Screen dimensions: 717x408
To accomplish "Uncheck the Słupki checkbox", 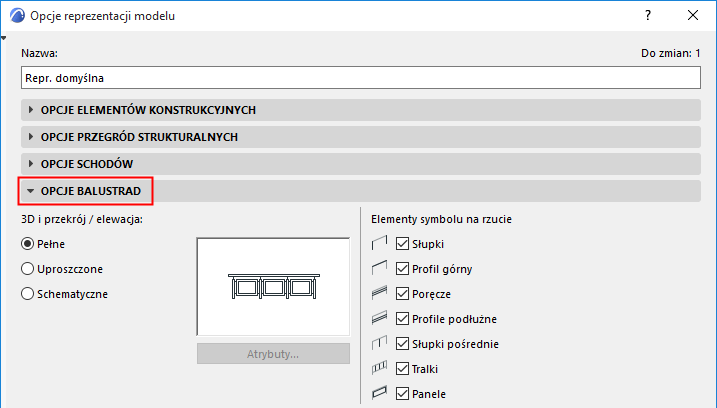I will point(404,243).
